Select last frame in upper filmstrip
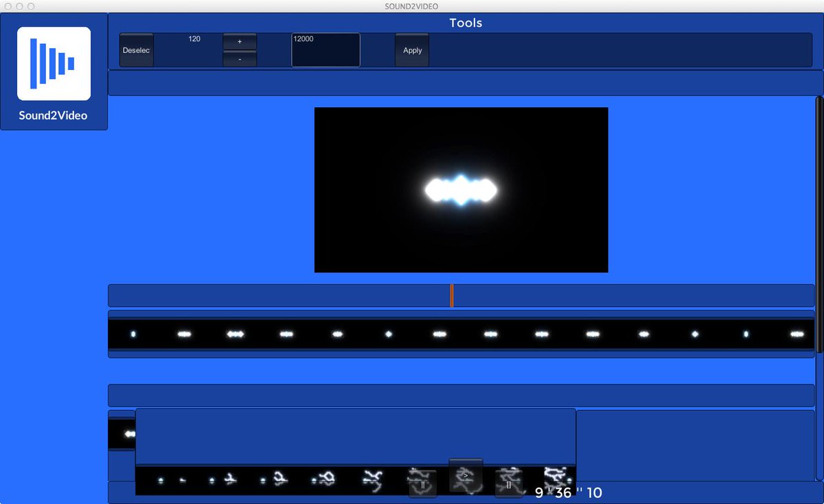This screenshot has width=824, height=504. pos(797,334)
